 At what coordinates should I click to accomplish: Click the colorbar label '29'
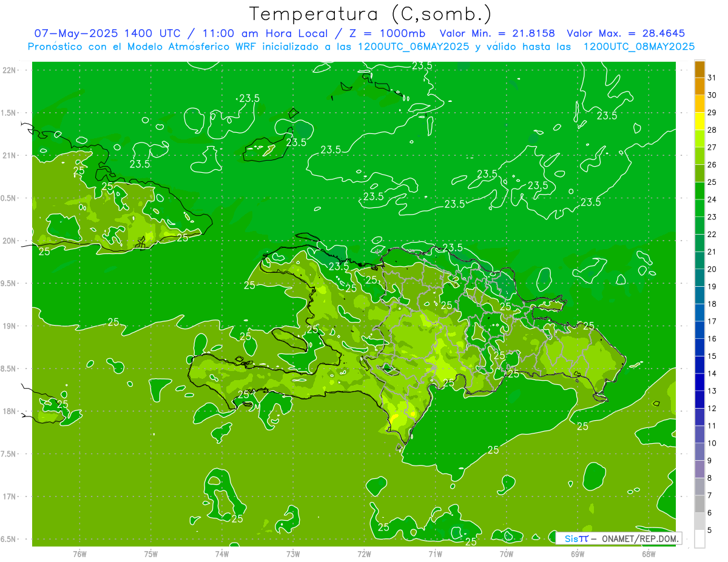coord(712,113)
